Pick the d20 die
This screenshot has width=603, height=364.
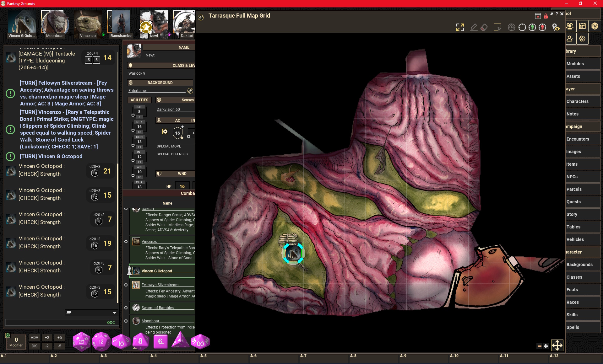[x=82, y=341]
